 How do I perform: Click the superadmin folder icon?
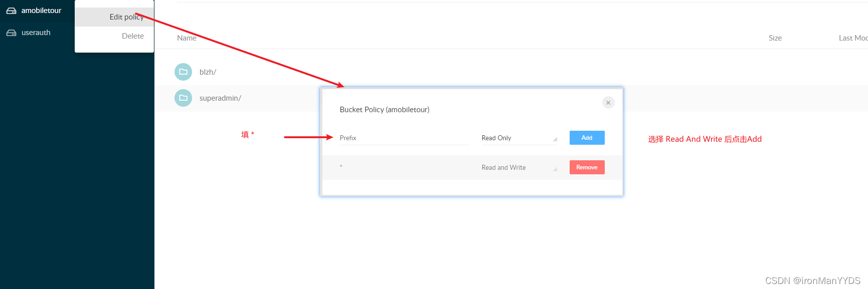(x=183, y=98)
